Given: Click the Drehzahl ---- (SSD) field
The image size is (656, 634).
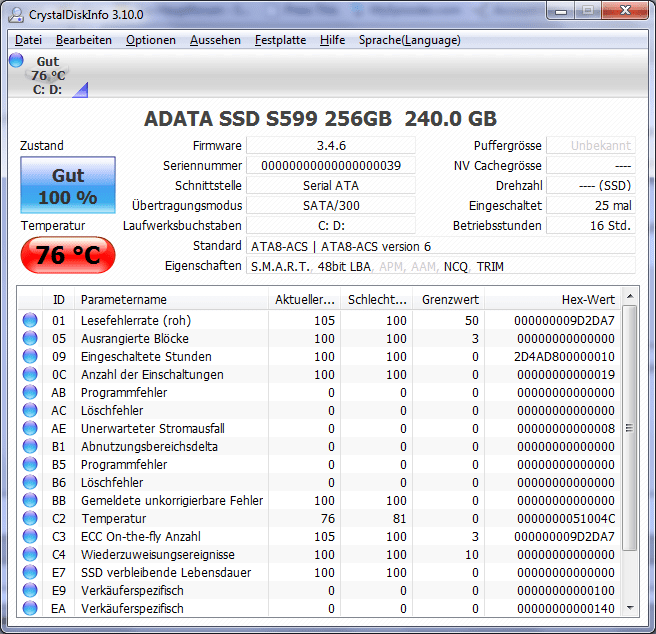Looking at the screenshot, I should pos(591,186).
